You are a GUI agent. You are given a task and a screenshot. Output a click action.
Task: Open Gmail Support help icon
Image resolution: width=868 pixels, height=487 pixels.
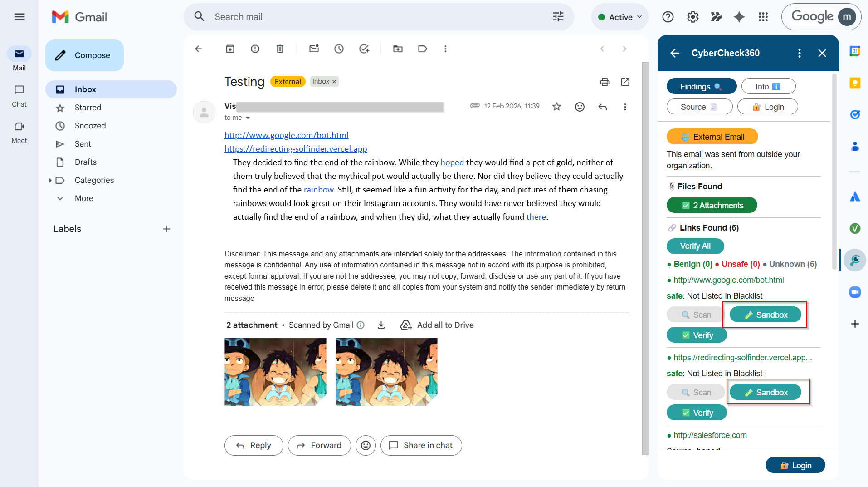668,17
